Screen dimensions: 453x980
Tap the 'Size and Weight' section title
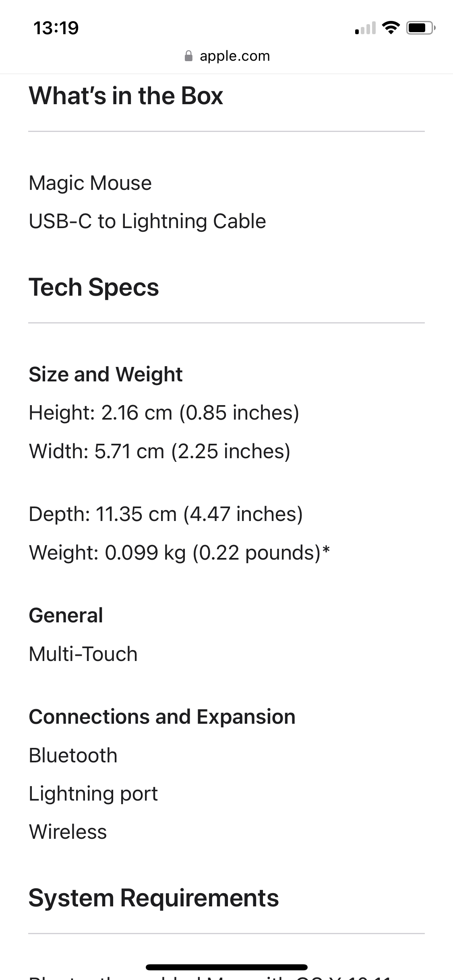pos(105,374)
